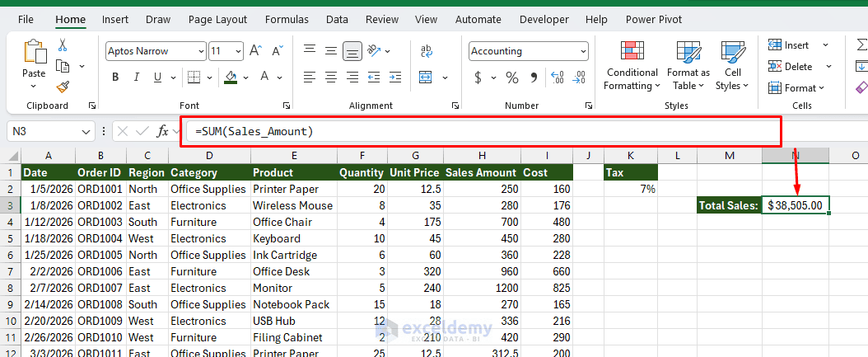This screenshot has width=868, height=357.
Task: Decrease decimal places
Action: (x=579, y=77)
